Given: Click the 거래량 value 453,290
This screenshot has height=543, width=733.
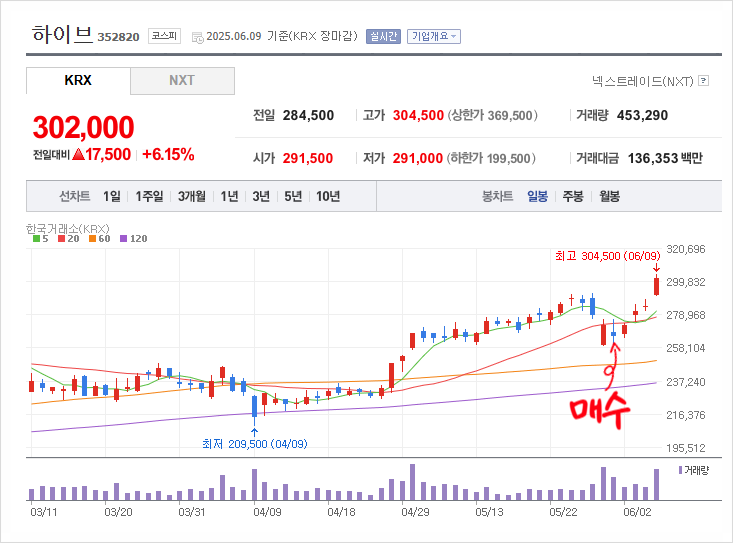Looking at the screenshot, I should (x=642, y=115).
